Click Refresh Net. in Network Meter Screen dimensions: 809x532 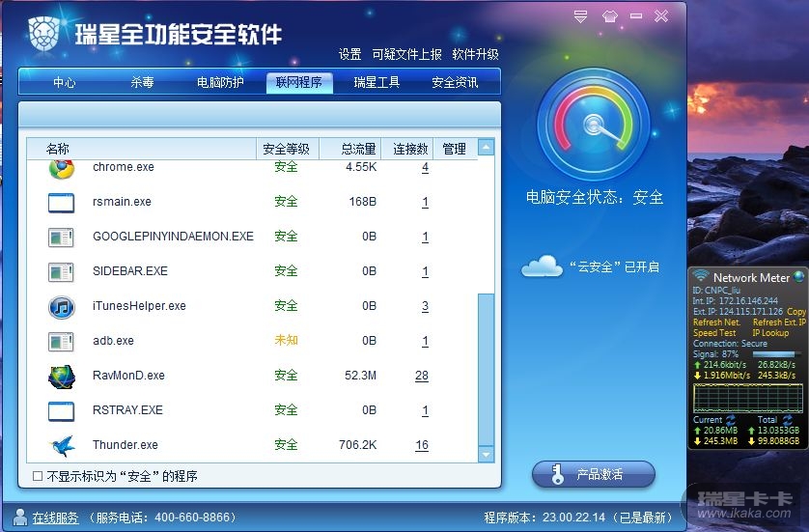click(716, 322)
